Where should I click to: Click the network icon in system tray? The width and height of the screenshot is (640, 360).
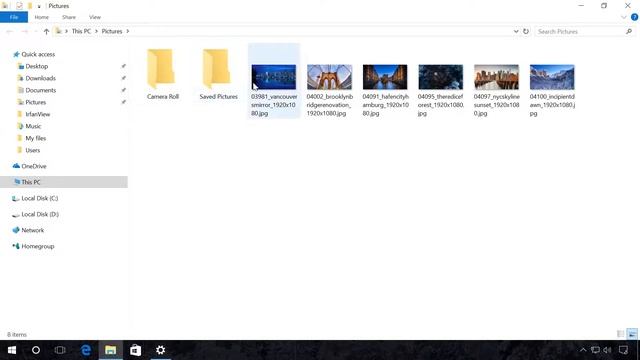pos(596,350)
